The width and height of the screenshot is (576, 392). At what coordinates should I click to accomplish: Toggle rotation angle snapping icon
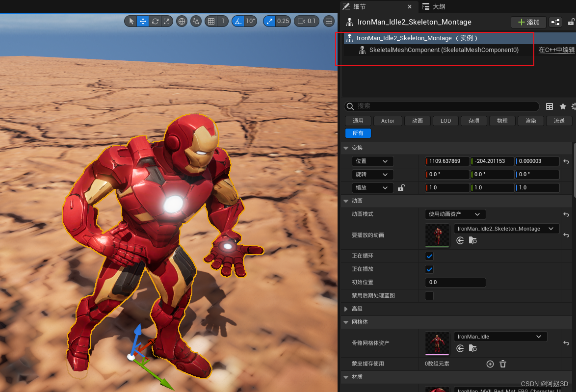(238, 21)
